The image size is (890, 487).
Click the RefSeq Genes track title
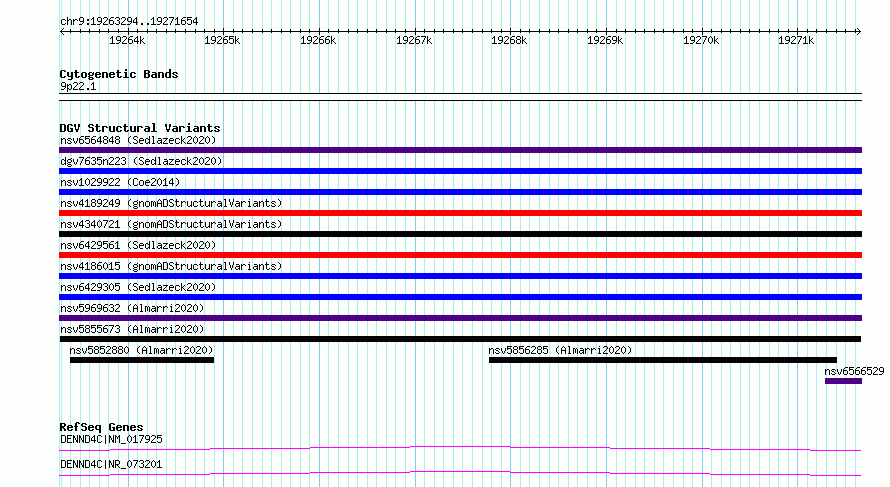point(101,427)
